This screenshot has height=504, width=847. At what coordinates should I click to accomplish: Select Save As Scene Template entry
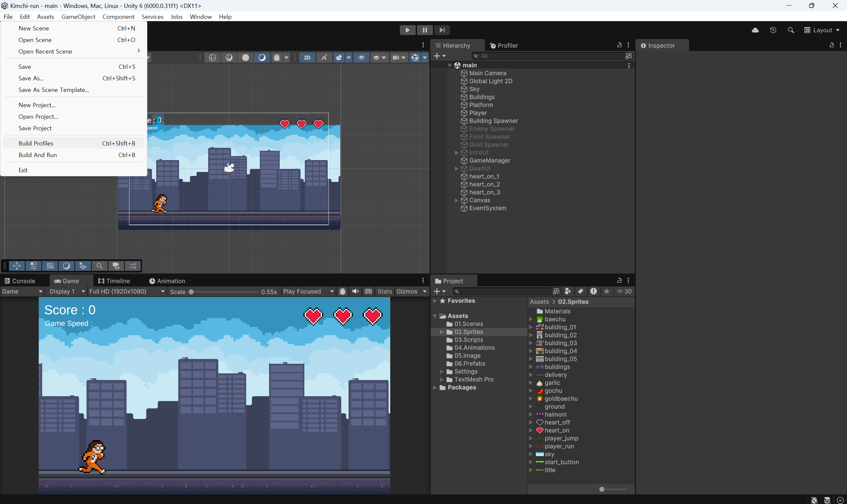coord(53,90)
